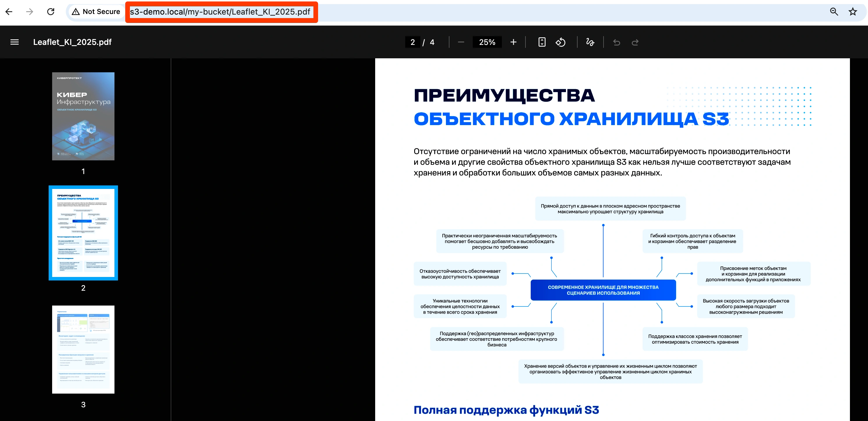Open page 3 from the thumbnail panel
The height and width of the screenshot is (421, 868).
[83, 349]
